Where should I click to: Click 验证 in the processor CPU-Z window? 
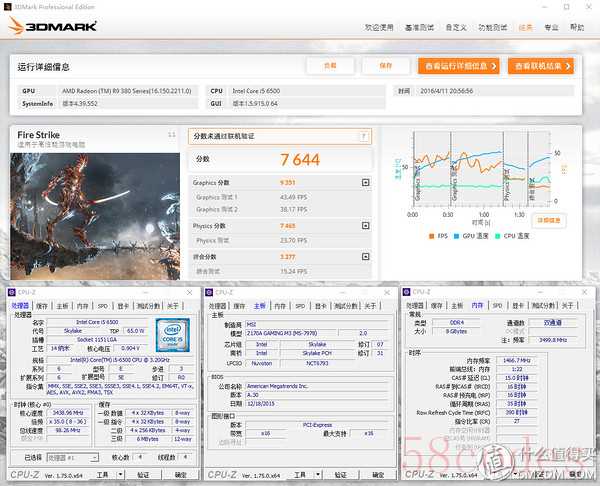143,475
